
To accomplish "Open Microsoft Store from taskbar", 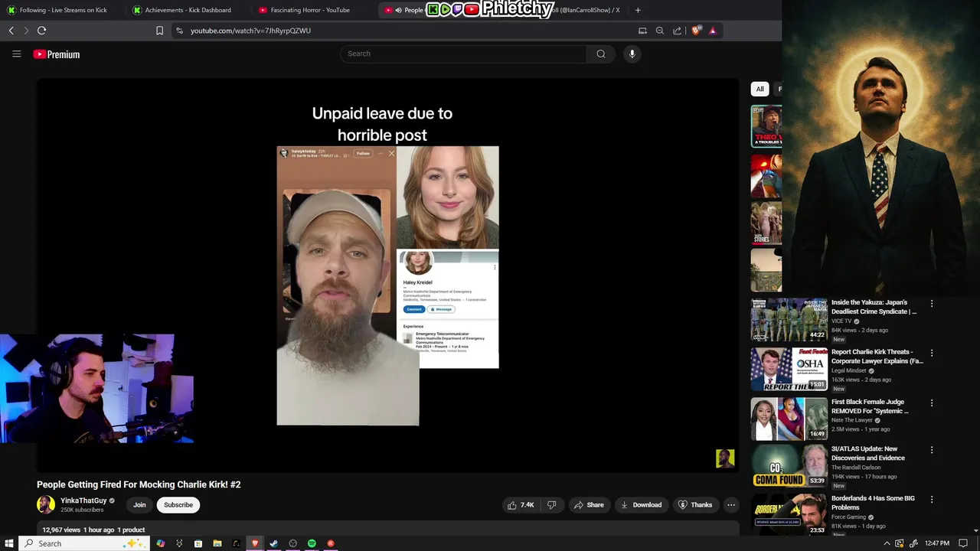I will [x=198, y=543].
